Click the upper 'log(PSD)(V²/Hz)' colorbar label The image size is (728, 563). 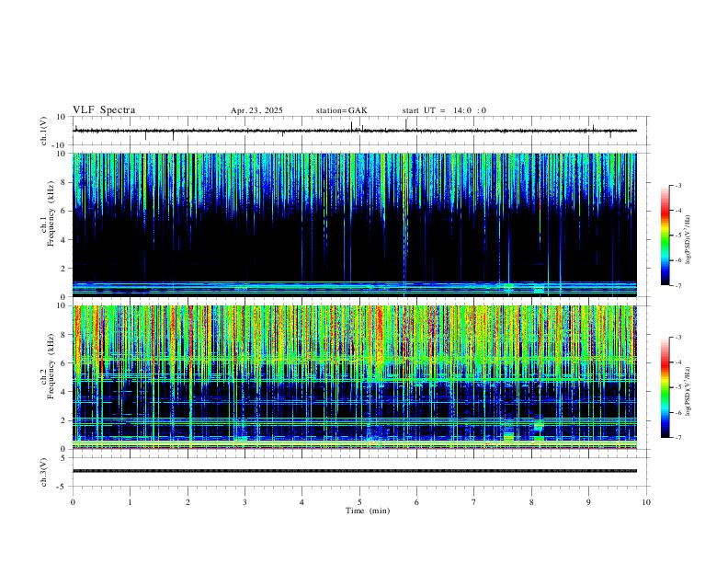(688, 239)
